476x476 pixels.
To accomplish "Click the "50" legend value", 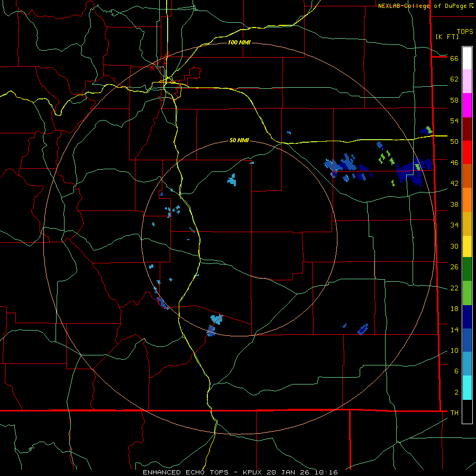I will [x=454, y=141].
